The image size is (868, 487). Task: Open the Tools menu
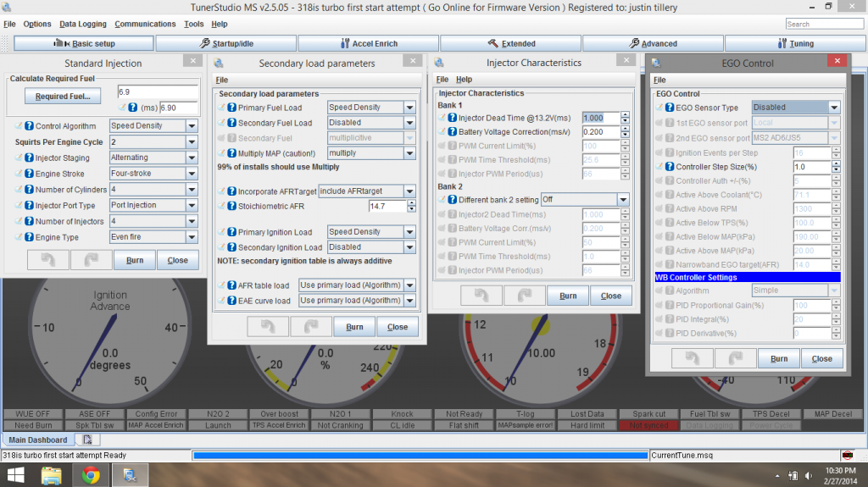194,24
